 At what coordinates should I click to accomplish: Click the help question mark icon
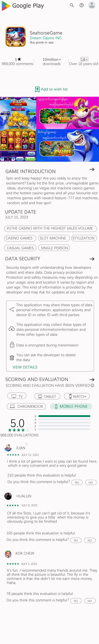[81, 5]
